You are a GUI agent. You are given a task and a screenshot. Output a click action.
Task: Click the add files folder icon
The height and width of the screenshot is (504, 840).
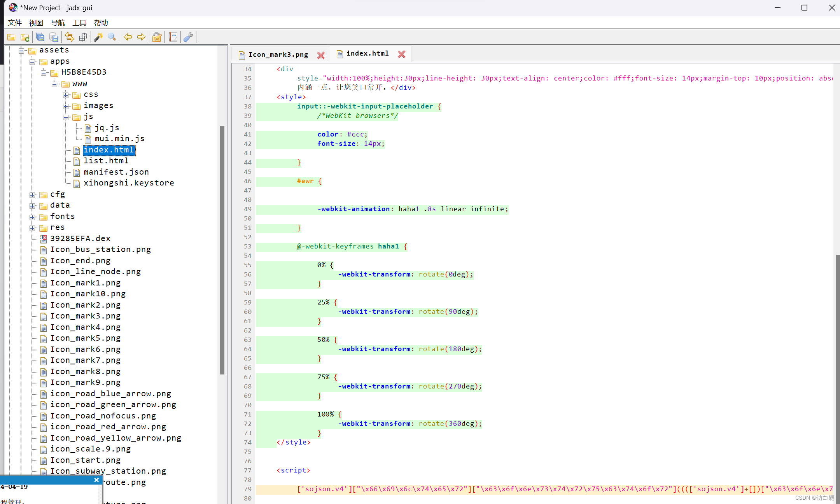pos(25,37)
